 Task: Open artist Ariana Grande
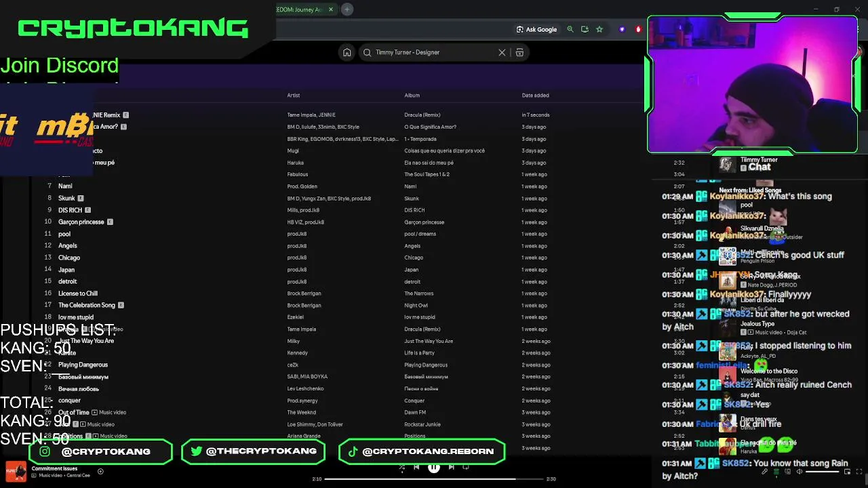pyautogui.click(x=303, y=436)
